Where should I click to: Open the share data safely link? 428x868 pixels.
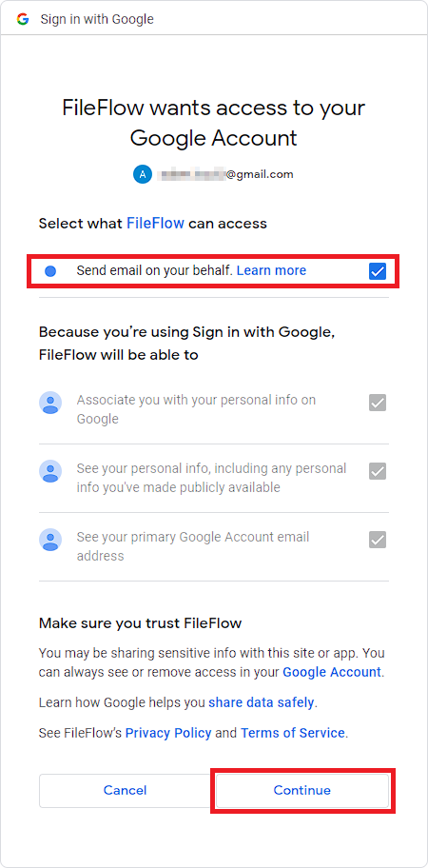[262, 703]
